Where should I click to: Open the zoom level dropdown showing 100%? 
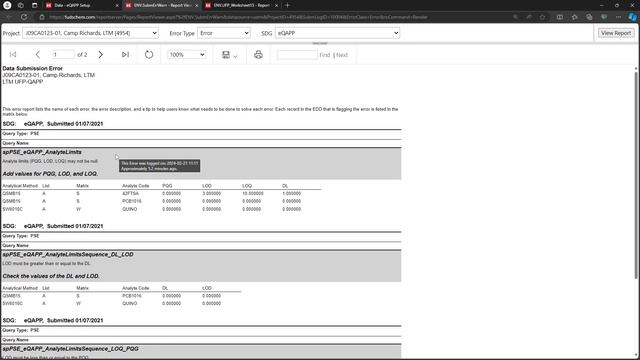[x=187, y=55]
